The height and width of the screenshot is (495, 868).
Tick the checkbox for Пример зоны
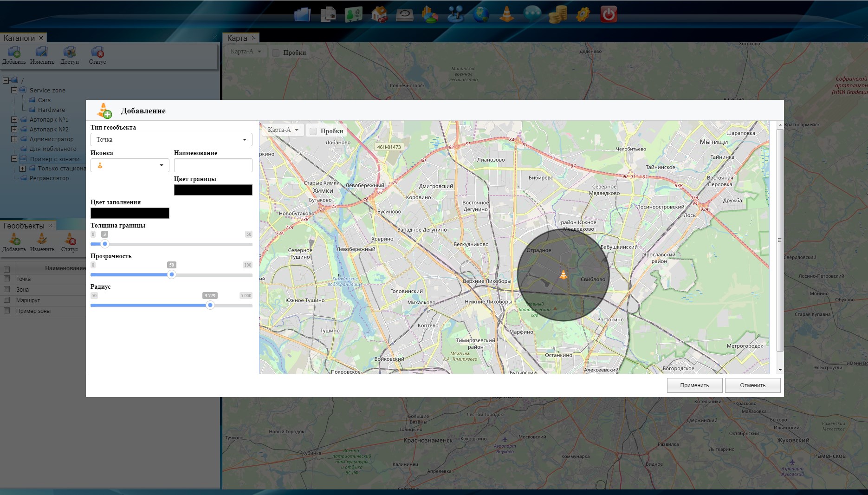point(7,311)
